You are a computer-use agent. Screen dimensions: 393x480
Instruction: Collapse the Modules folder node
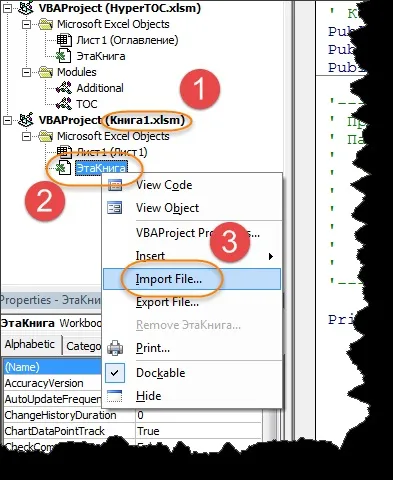coord(26,72)
